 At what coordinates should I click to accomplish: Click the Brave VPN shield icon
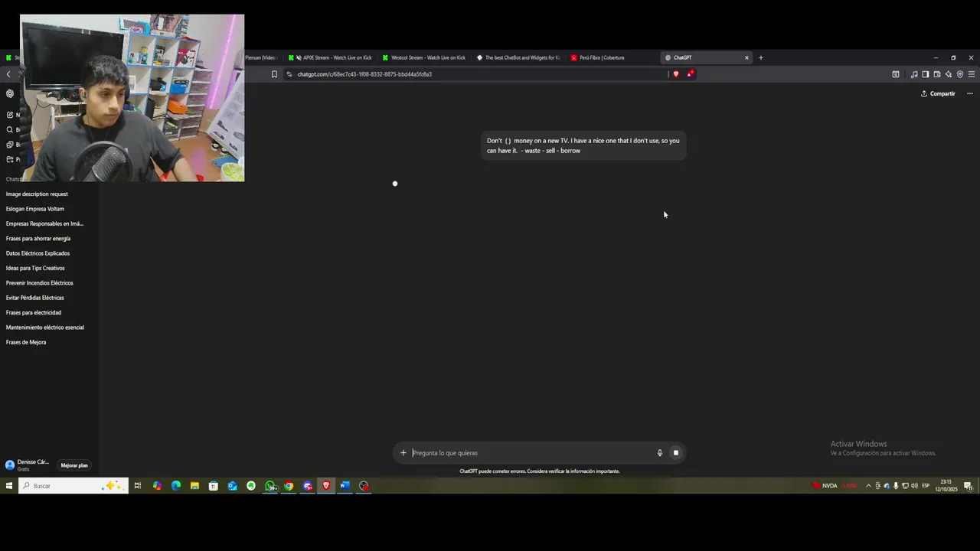[x=960, y=74]
